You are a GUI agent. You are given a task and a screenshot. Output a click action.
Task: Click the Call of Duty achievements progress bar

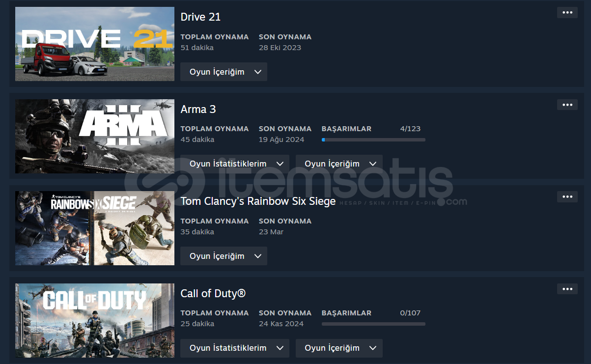(373, 324)
